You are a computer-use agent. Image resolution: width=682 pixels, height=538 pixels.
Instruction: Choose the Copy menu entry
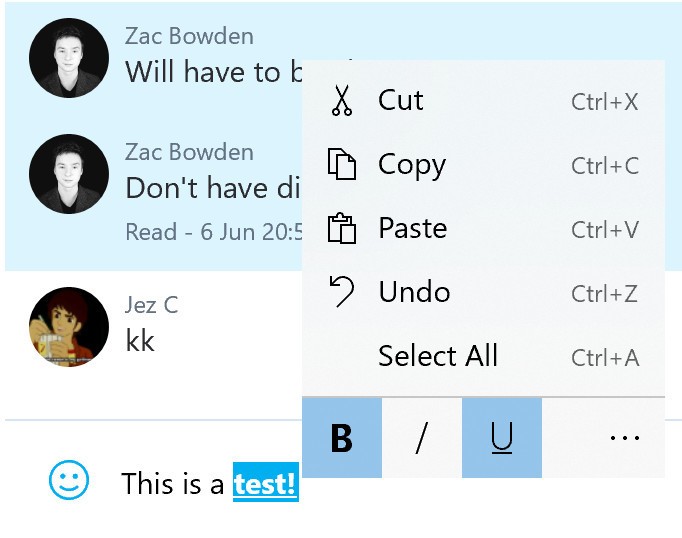tap(483, 164)
